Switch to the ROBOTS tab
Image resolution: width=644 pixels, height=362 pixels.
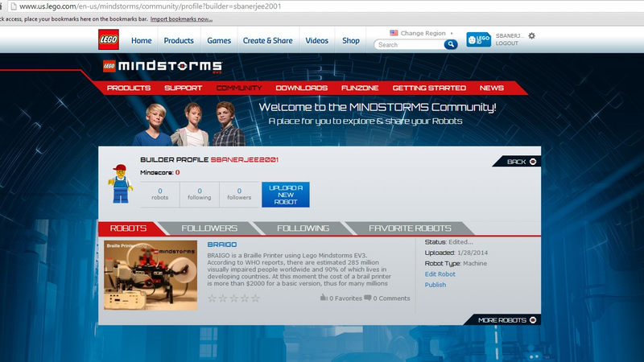point(128,228)
